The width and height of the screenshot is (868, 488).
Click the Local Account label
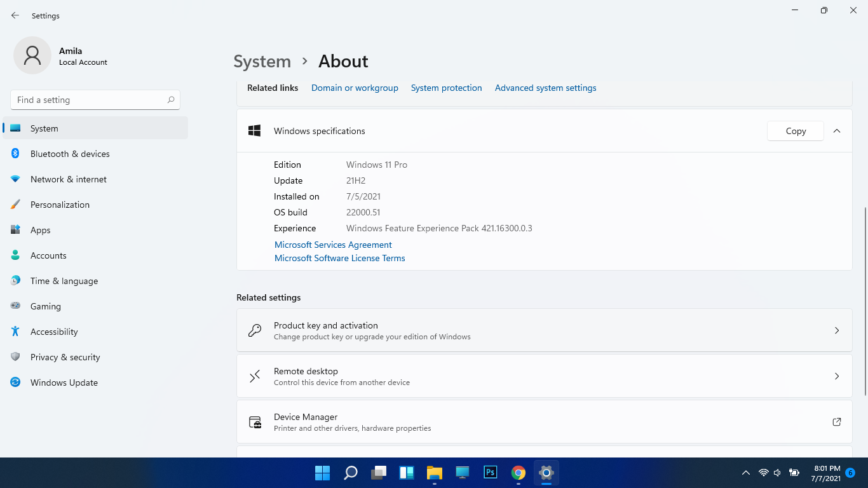click(x=83, y=62)
